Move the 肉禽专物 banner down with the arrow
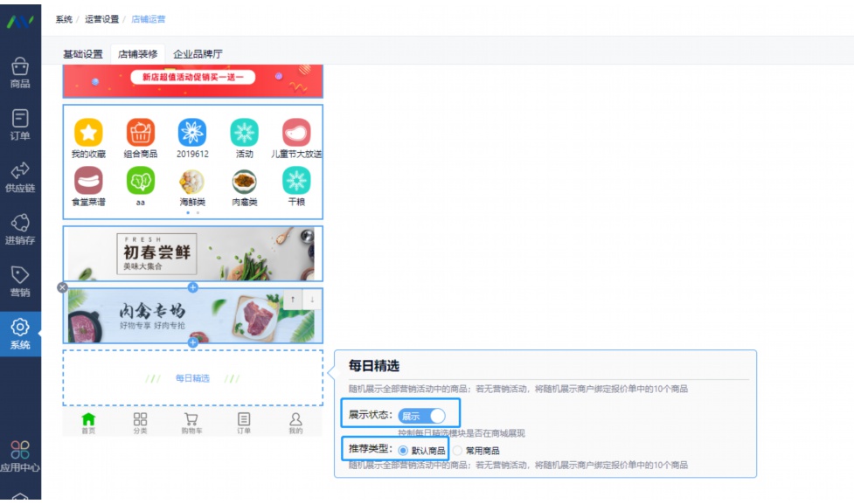The width and height of the screenshot is (854, 504). [313, 300]
